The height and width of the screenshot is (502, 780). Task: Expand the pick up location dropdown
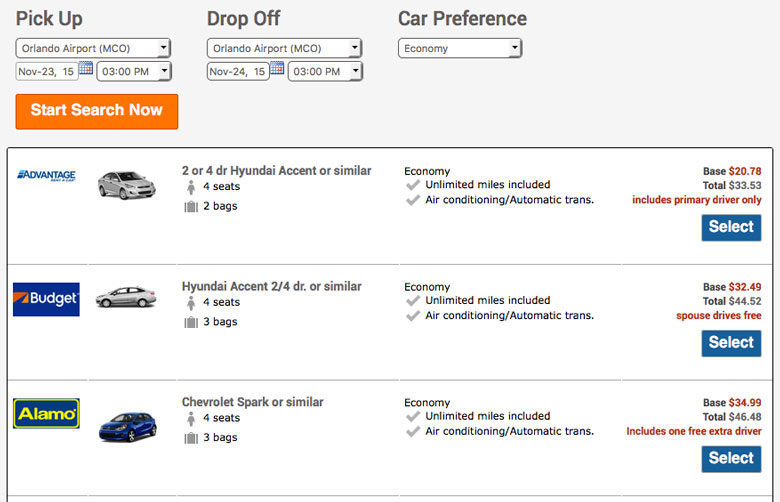tap(93, 48)
